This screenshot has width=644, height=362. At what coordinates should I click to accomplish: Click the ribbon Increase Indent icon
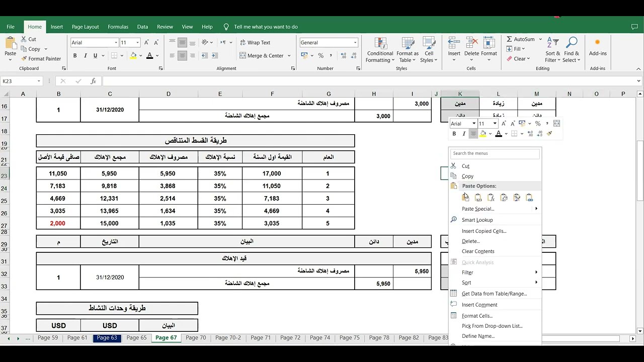click(215, 56)
